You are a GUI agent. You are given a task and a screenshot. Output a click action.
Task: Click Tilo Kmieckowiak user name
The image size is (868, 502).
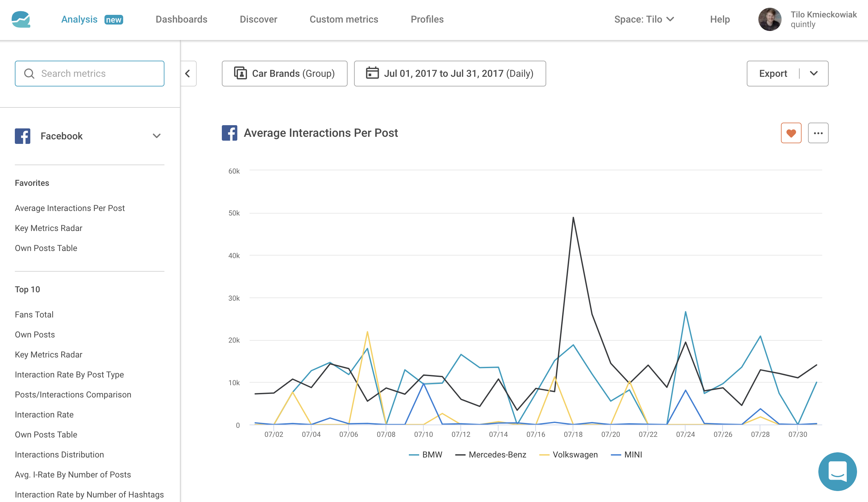click(x=824, y=15)
